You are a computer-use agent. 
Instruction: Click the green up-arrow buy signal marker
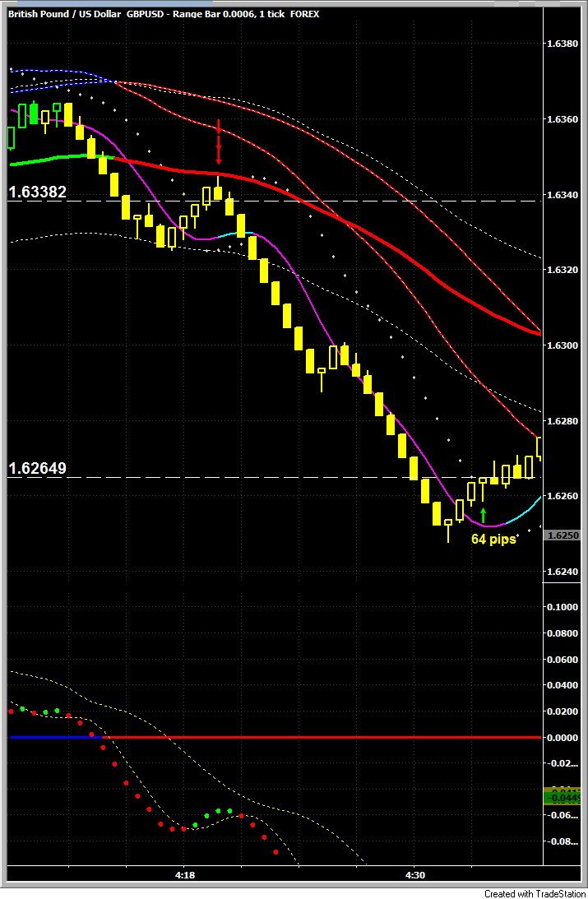(483, 515)
